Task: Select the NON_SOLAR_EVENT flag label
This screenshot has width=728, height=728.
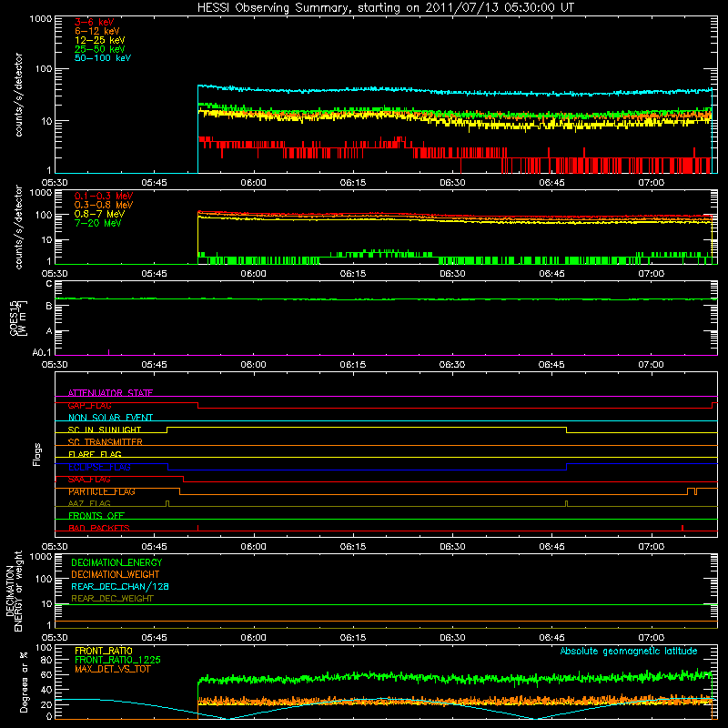Action: point(110,418)
